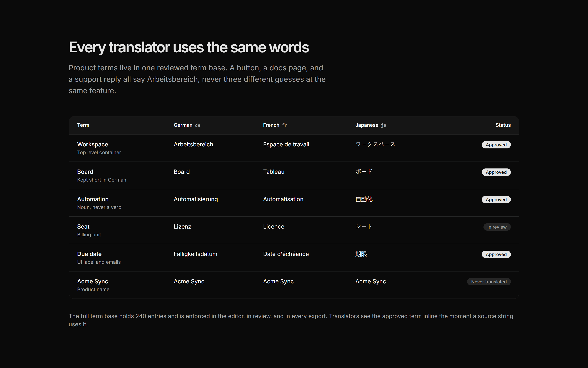Image resolution: width=588 pixels, height=368 pixels.
Task: Select the German Acme Sync cell
Action: [189, 281]
